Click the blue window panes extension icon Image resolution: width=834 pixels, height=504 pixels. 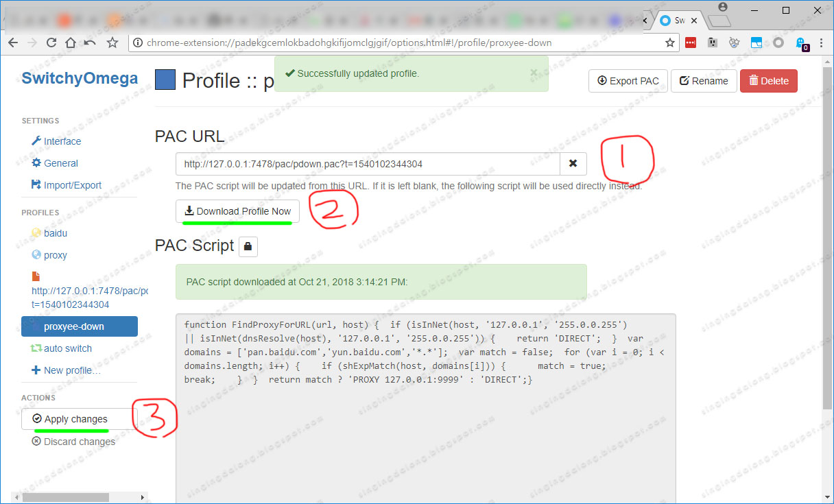(x=756, y=43)
